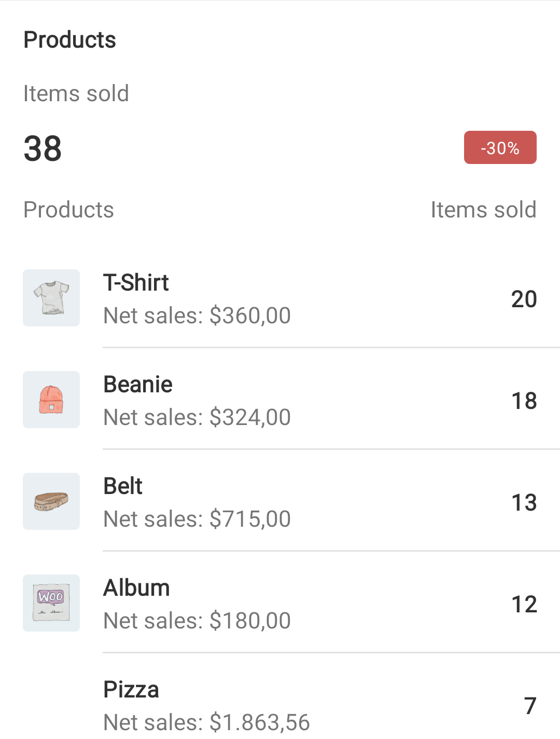Click the Products card heading
Viewport: 560px width, 739px height.
[70, 40]
